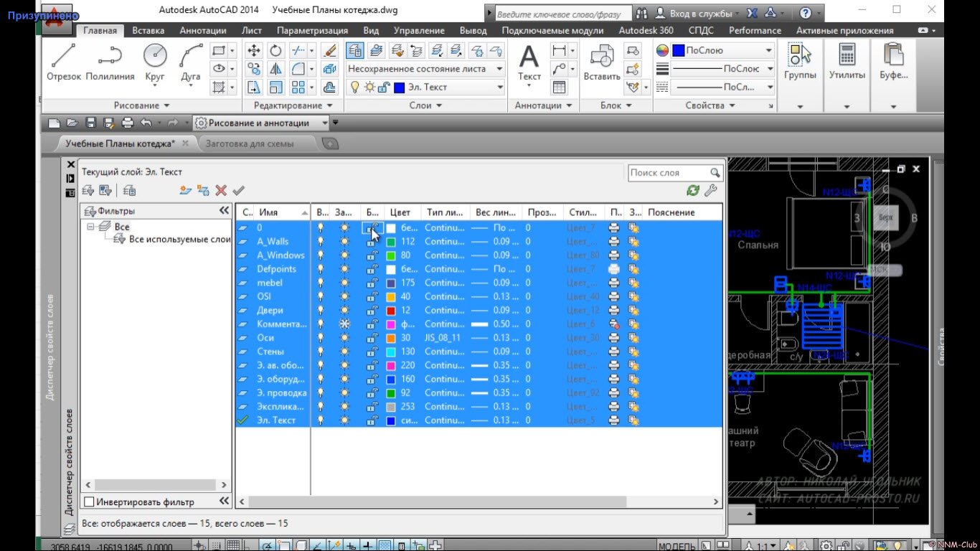Click the Цвет column header
The image size is (980, 551).
(x=402, y=212)
